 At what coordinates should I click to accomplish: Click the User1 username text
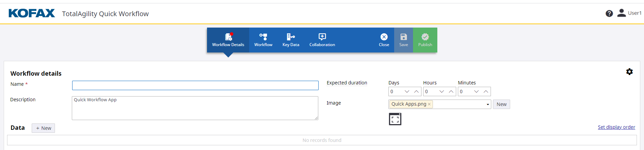[635, 13]
